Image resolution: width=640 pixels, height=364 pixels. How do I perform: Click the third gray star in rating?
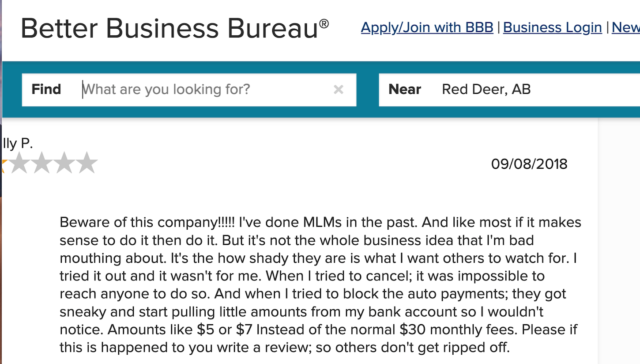click(64, 163)
